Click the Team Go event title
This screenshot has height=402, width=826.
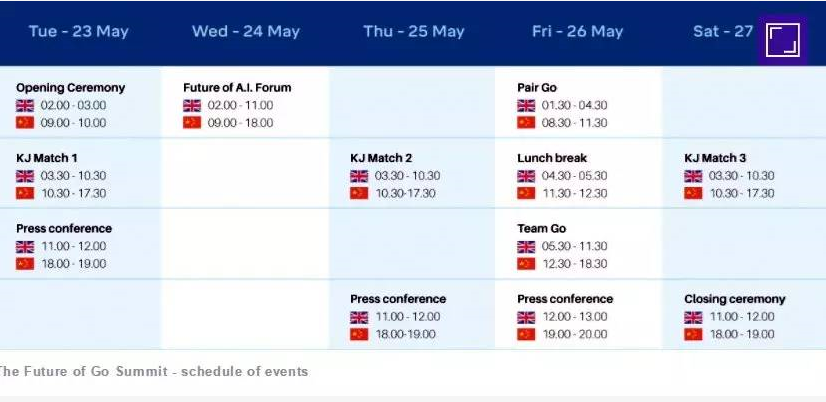[542, 229]
